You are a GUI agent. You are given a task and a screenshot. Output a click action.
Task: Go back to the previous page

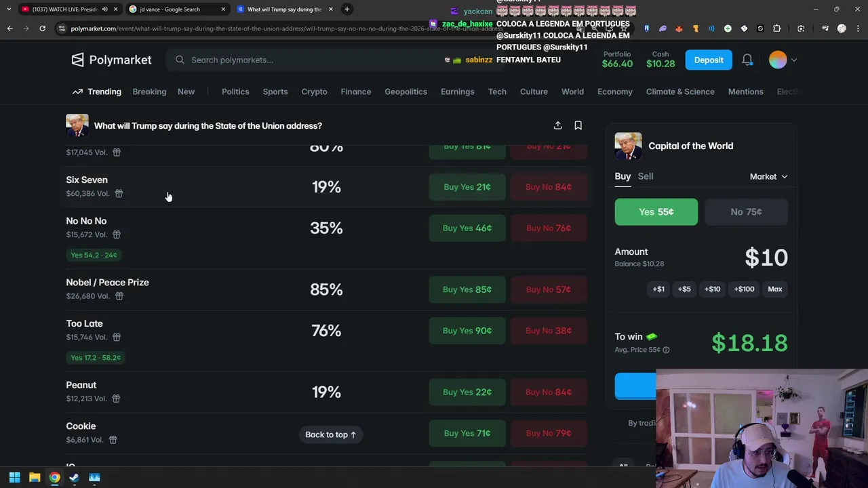pyautogui.click(x=9, y=28)
